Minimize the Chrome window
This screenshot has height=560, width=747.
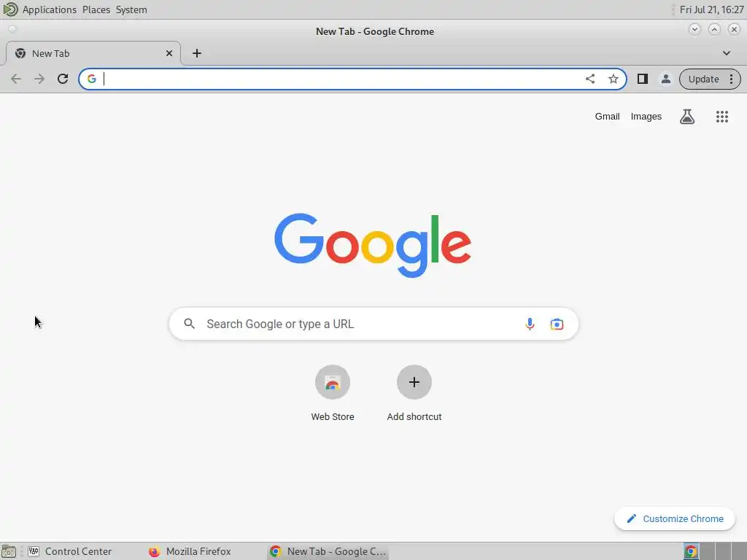click(x=694, y=29)
